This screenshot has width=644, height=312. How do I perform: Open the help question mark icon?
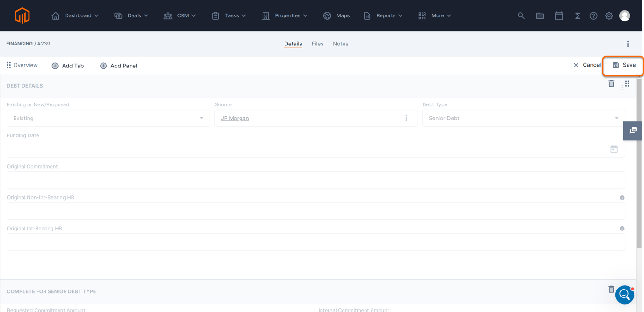click(x=593, y=15)
